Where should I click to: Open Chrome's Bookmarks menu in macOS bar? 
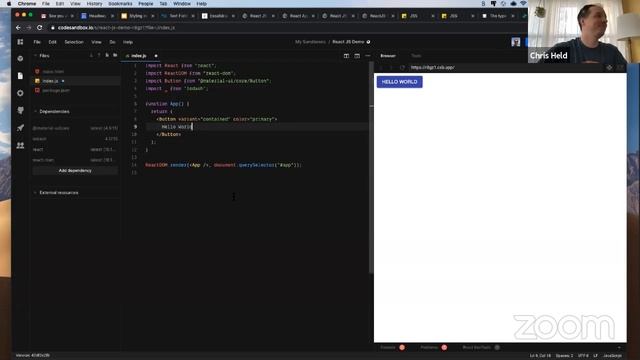[x=120, y=4]
